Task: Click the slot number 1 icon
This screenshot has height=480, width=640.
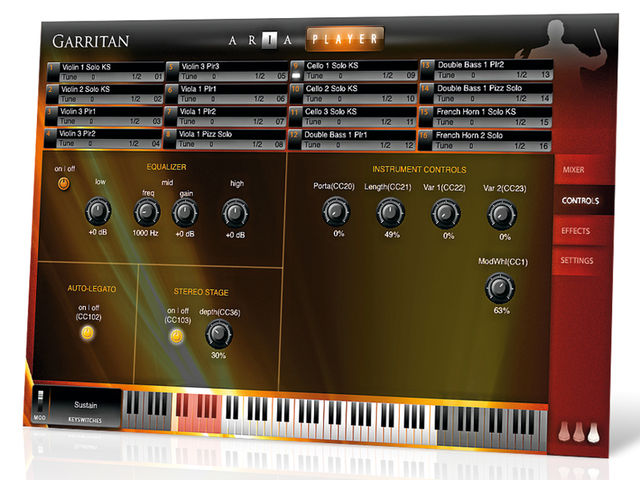Action: (53, 72)
